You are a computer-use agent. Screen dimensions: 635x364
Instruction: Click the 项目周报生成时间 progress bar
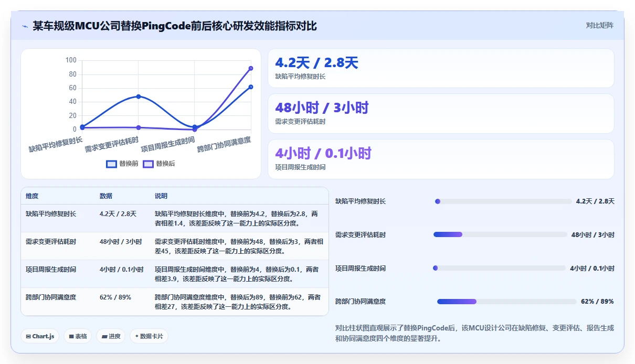500,268
